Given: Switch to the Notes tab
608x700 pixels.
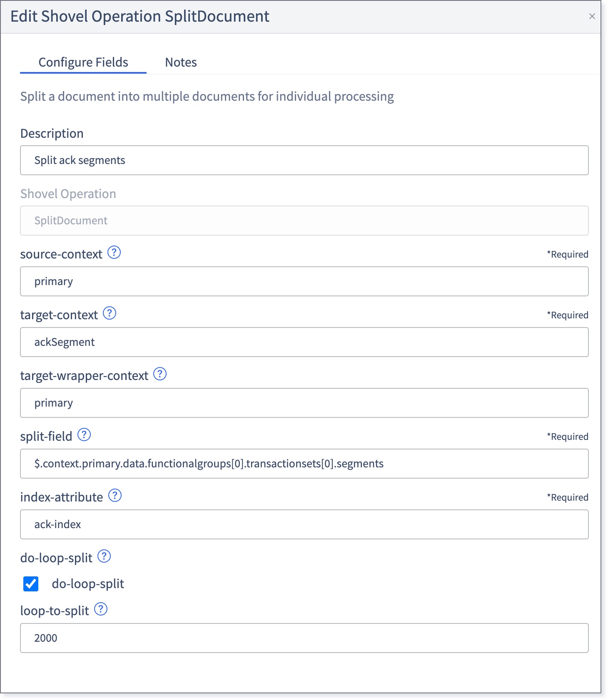Looking at the screenshot, I should [181, 62].
